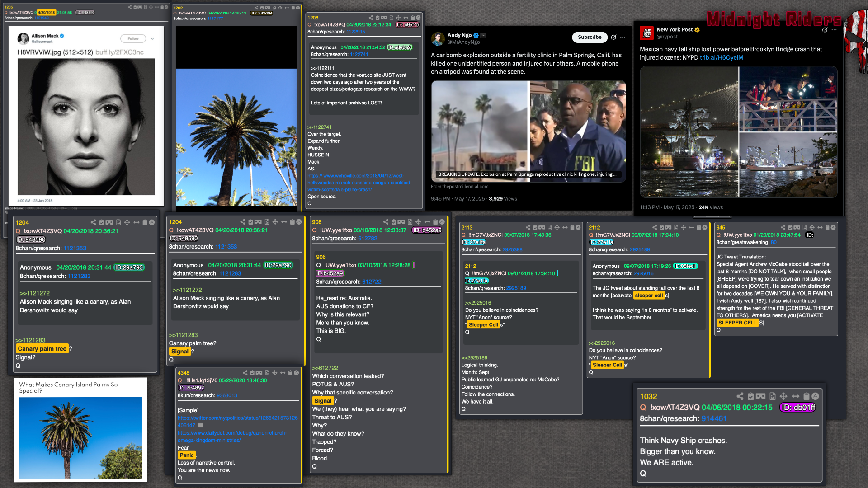Screen dimensions: 868x488
Task: Open the trib.al/H6OyelM link
Action: (x=722, y=57)
